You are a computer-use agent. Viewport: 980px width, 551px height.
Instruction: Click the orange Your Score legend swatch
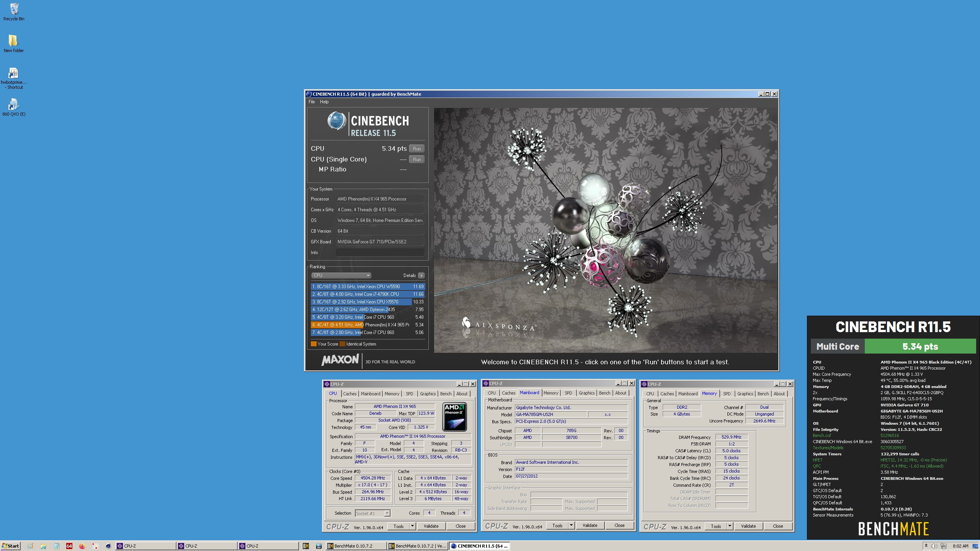point(314,344)
